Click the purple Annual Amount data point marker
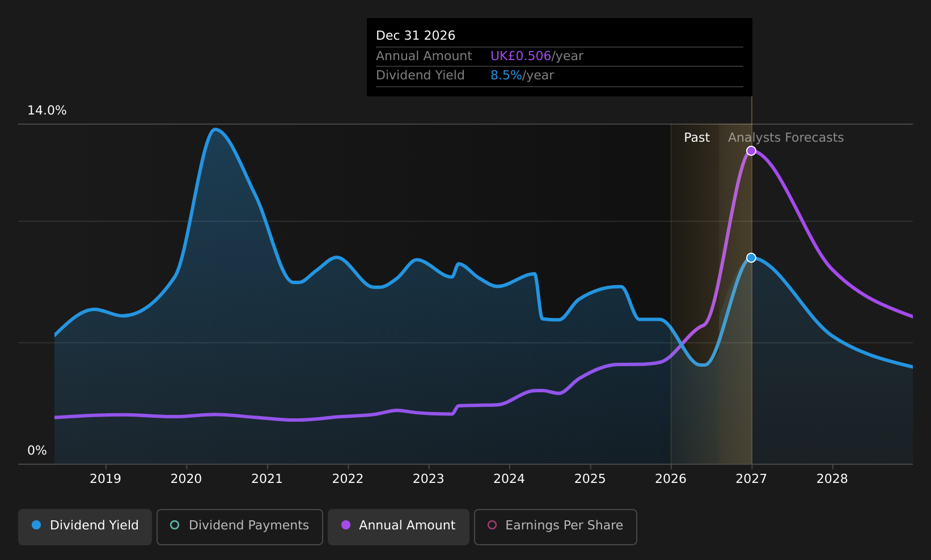 click(751, 151)
